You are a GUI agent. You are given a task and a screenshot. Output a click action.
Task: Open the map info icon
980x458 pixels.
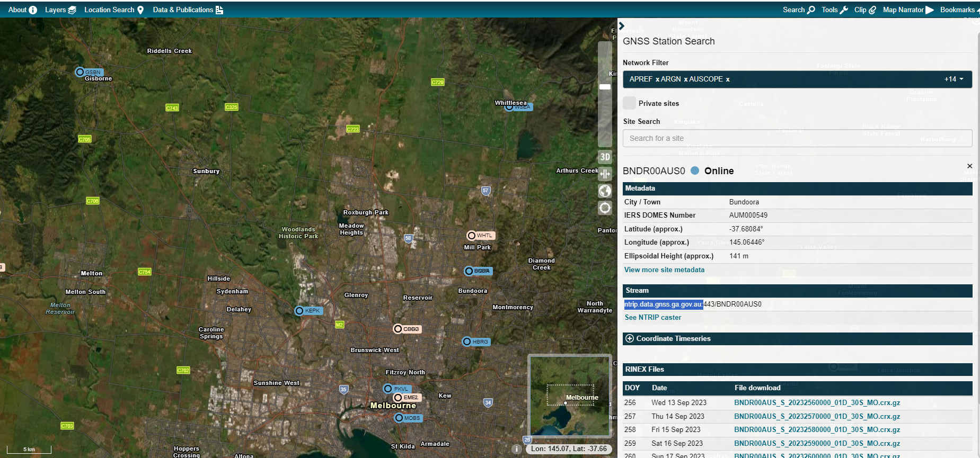coord(516,449)
